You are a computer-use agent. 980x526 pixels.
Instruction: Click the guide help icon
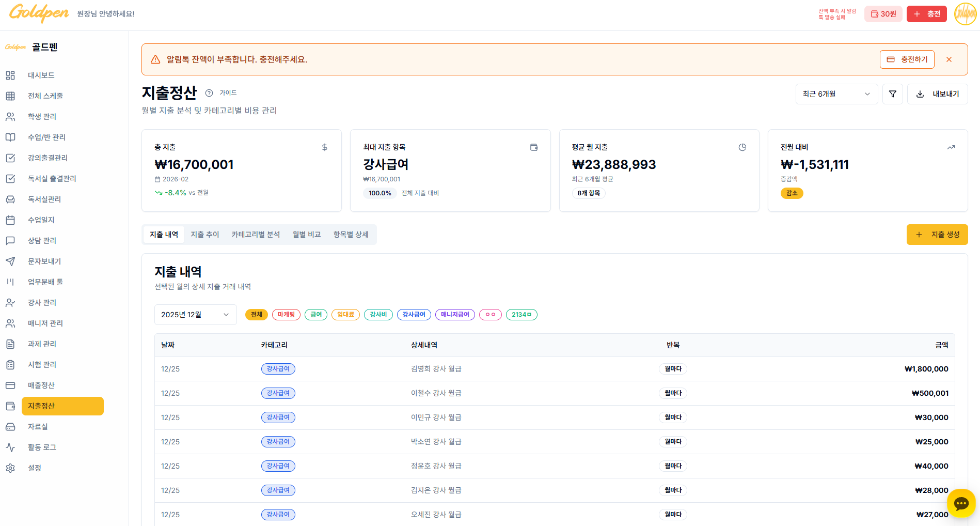pos(209,93)
